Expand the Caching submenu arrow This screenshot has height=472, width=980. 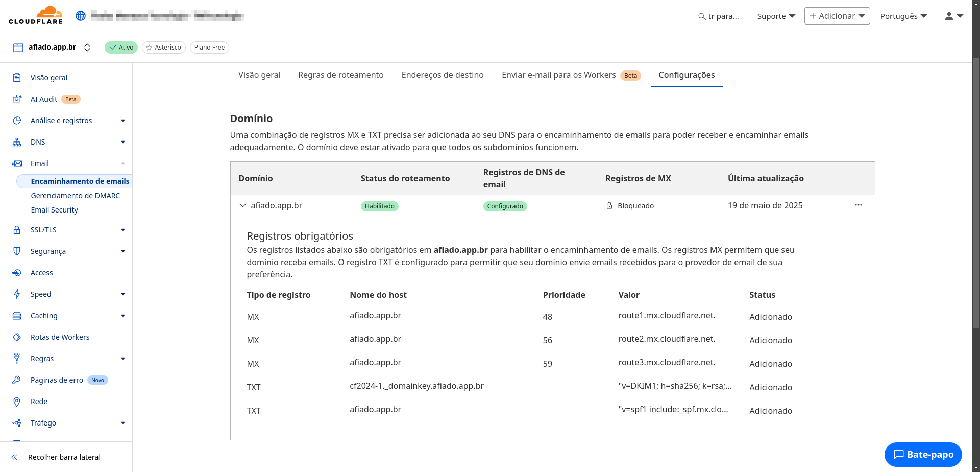[x=123, y=316]
